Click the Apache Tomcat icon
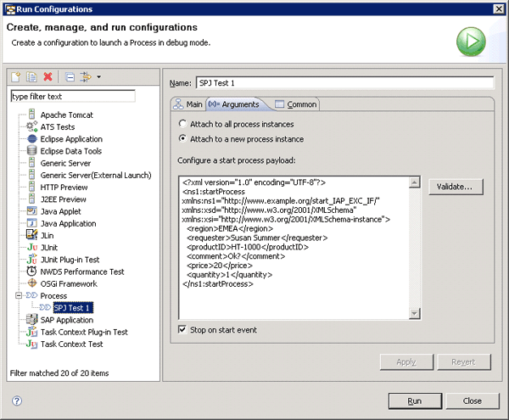 pyautogui.click(x=32, y=115)
